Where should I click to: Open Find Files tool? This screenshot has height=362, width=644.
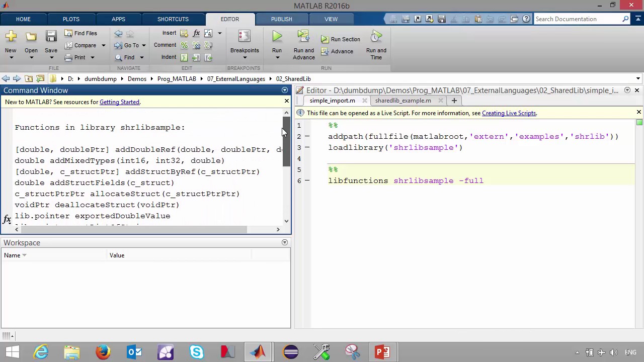[80, 33]
